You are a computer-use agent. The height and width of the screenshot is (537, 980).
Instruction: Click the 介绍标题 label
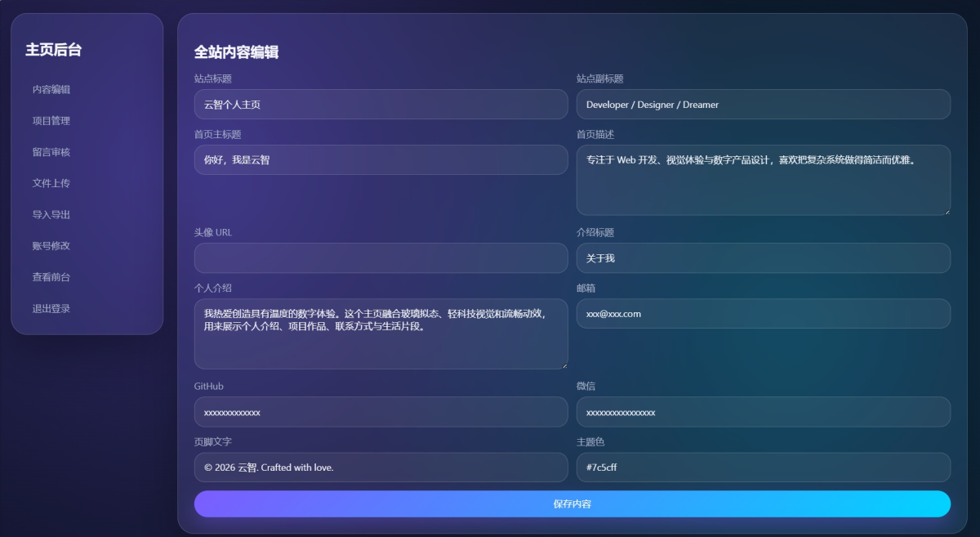[x=595, y=233]
